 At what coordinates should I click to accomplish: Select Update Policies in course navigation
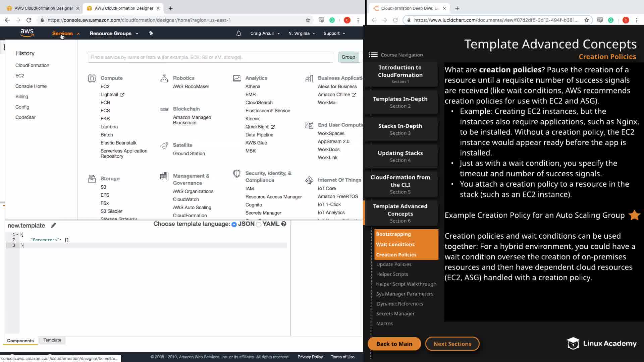394,264
